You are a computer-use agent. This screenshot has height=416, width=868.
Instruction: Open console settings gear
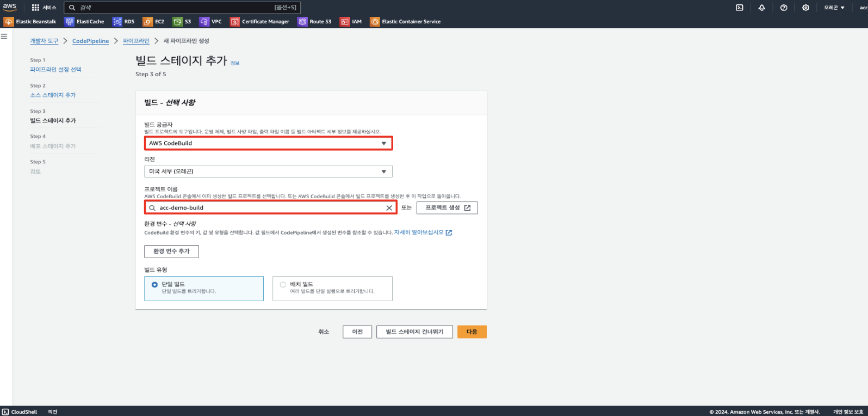805,8
